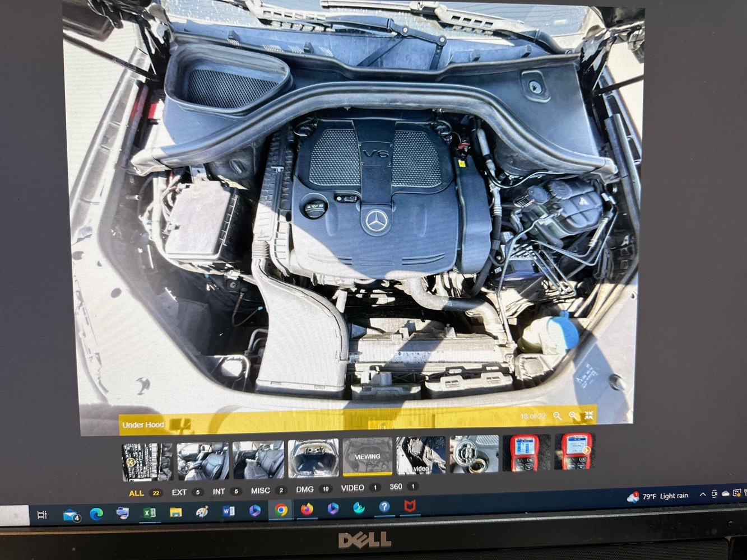
Task: Open the 360 view tab
Action: [403, 487]
